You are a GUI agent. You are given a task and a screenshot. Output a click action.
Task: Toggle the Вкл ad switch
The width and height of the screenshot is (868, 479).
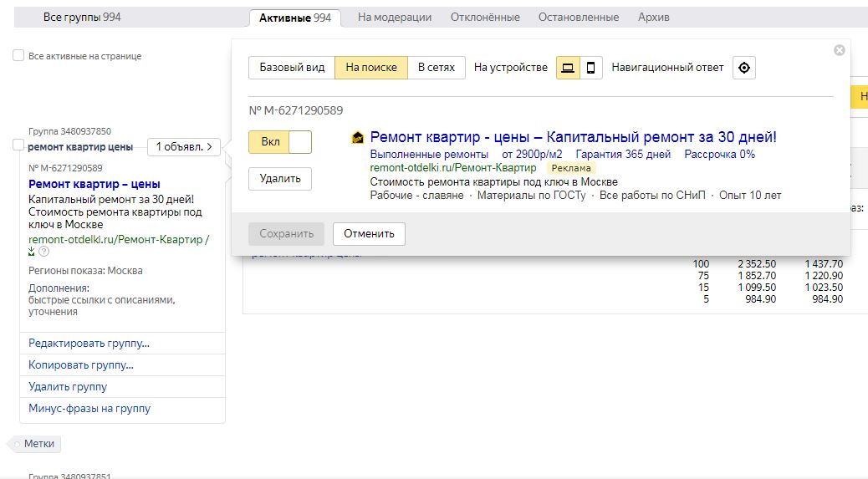tap(280, 141)
